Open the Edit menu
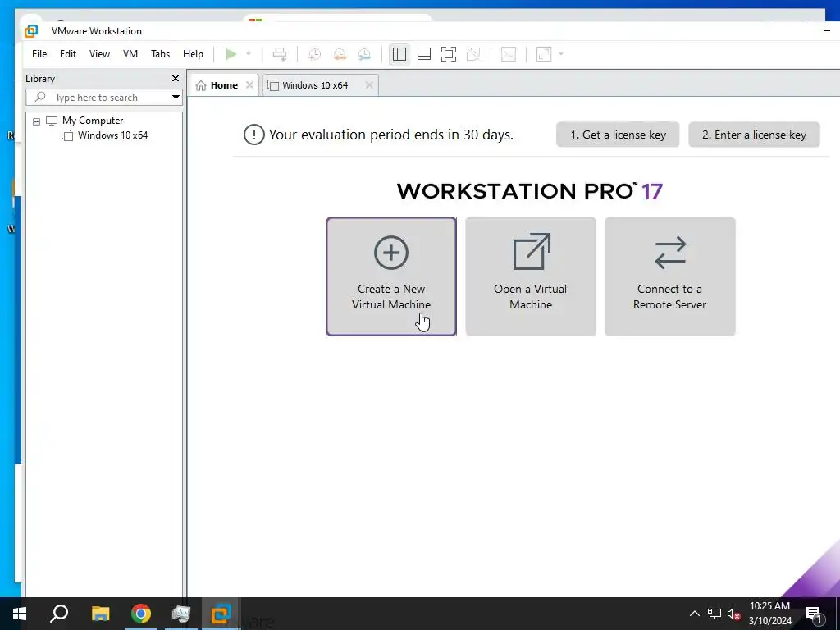This screenshot has height=630, width=840. pos(68,54)
